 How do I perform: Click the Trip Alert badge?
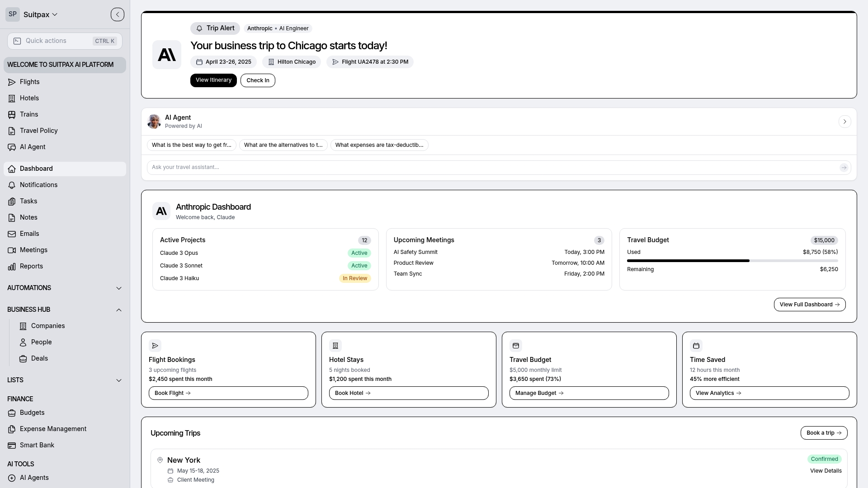(215, 28)
